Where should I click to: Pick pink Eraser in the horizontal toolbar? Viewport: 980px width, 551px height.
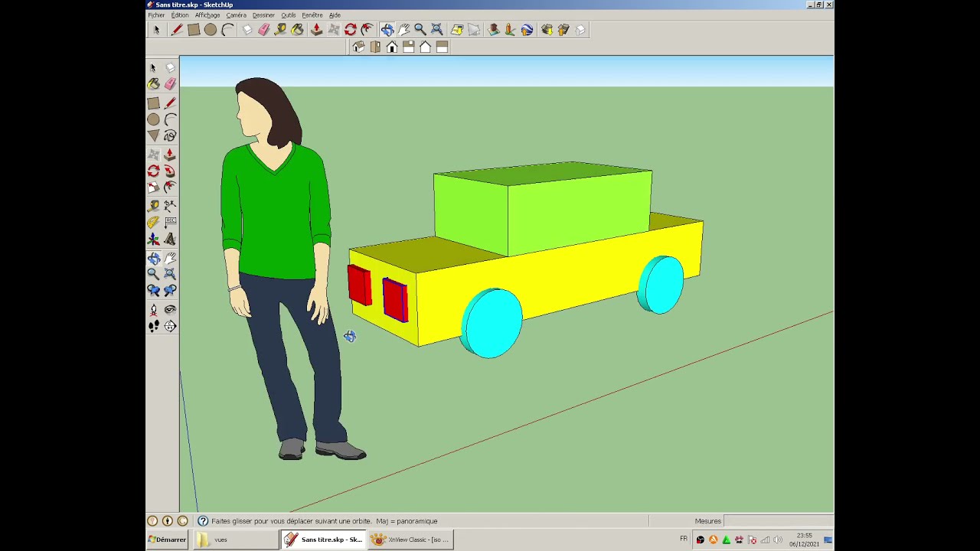tap(264, 30)
